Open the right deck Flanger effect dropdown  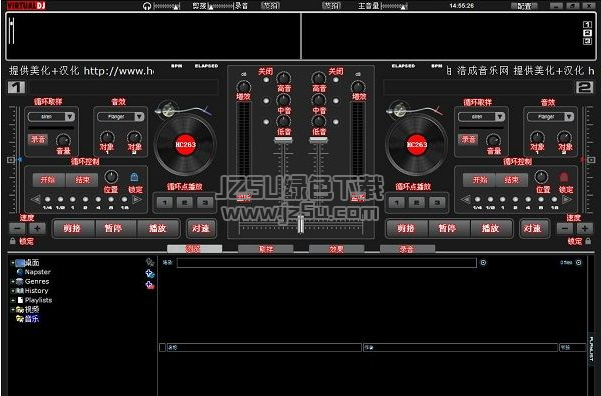pos(569,117)
